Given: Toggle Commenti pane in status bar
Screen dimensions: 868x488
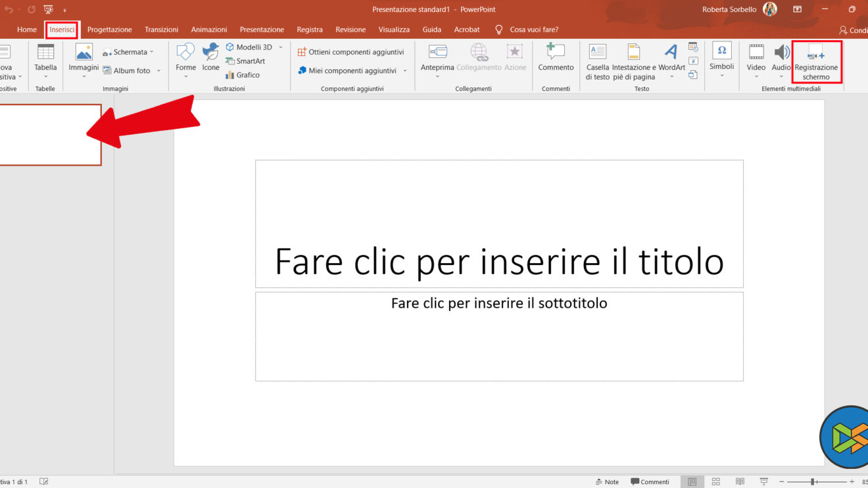Looking at the screenshot, I should click(650, 481).
